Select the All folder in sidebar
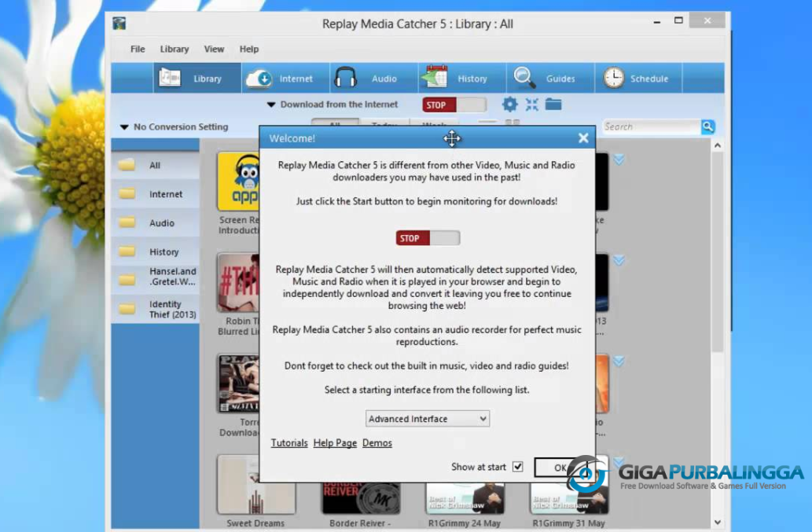The height and width of the screenshot is (532, 812). (156, 165)
